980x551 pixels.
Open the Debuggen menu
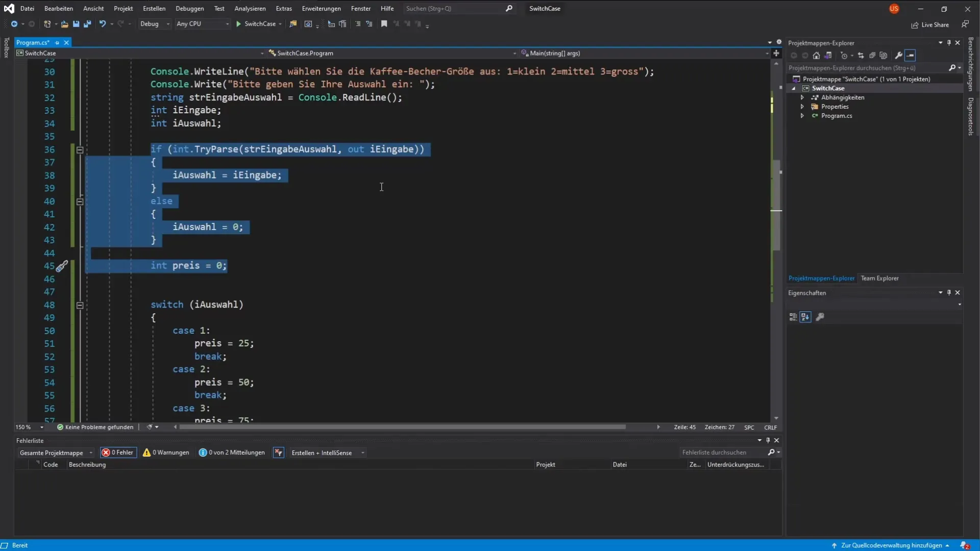[190, 9]
